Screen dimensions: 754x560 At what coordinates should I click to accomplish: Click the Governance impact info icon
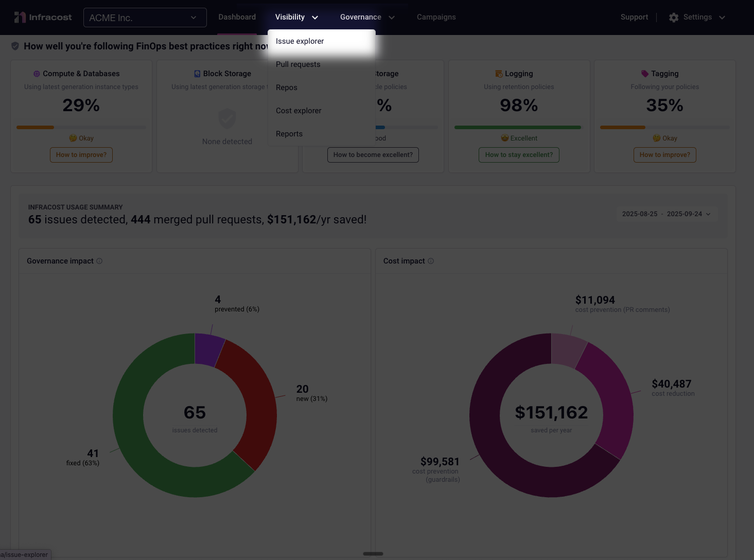click(x=99, y=261)
